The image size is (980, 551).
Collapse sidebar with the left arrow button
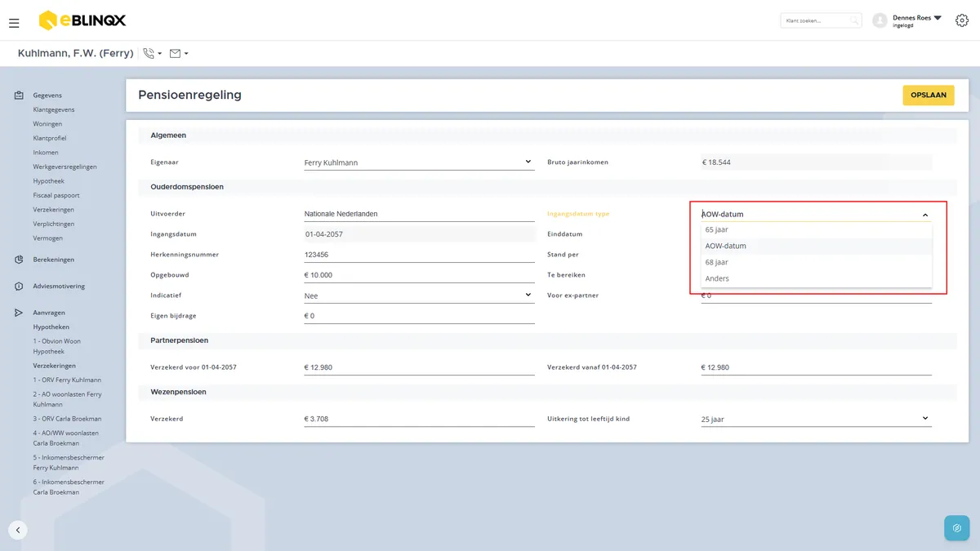click(18, 530)
